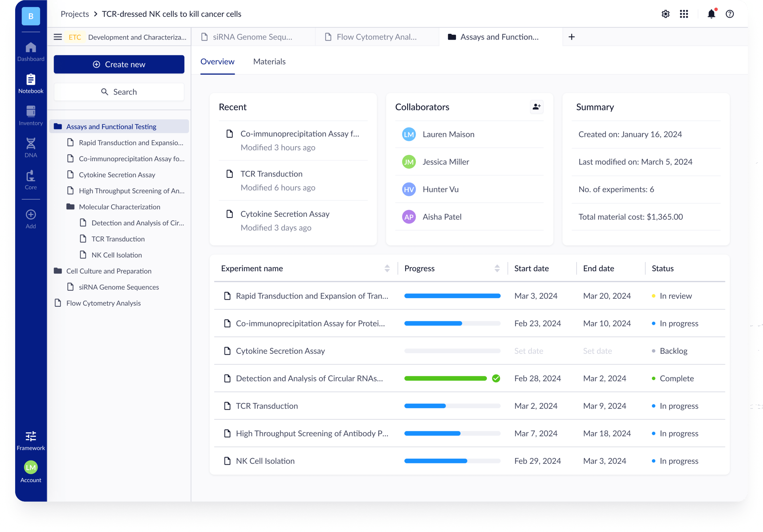Open the Flow Cytometry Anal... tab
This screenshot has height=532, width=763.
coord(377,37)
